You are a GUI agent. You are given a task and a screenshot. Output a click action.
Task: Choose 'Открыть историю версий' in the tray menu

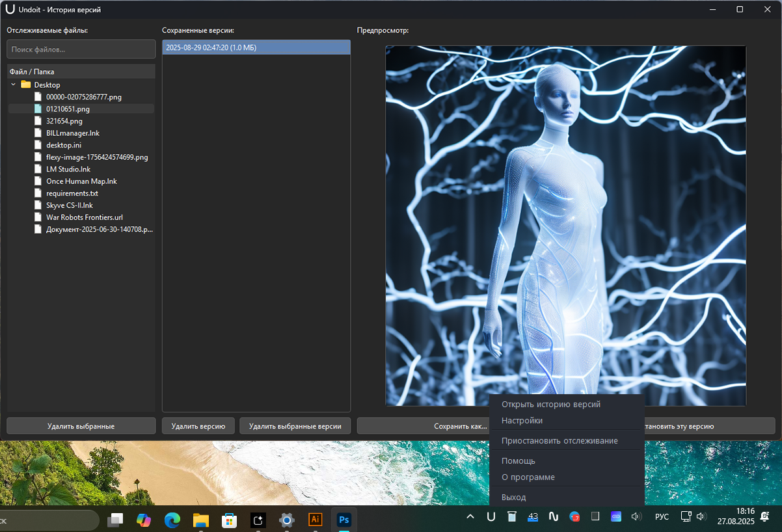coord(551,404)
